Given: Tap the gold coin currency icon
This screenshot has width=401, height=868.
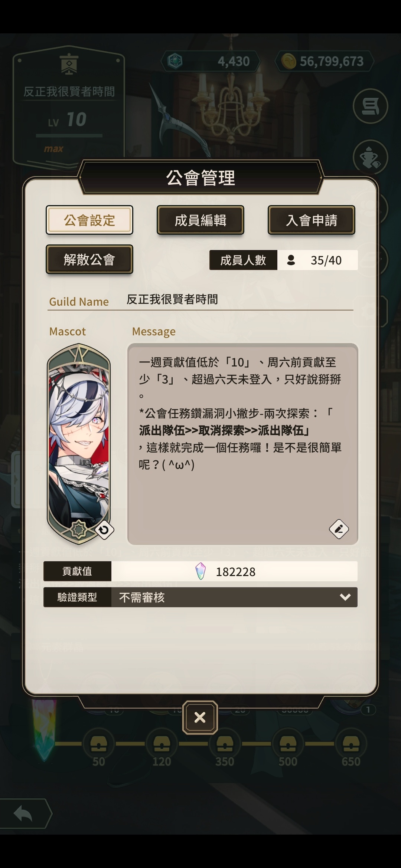Looking at the screenshot, I should (288, 61).
